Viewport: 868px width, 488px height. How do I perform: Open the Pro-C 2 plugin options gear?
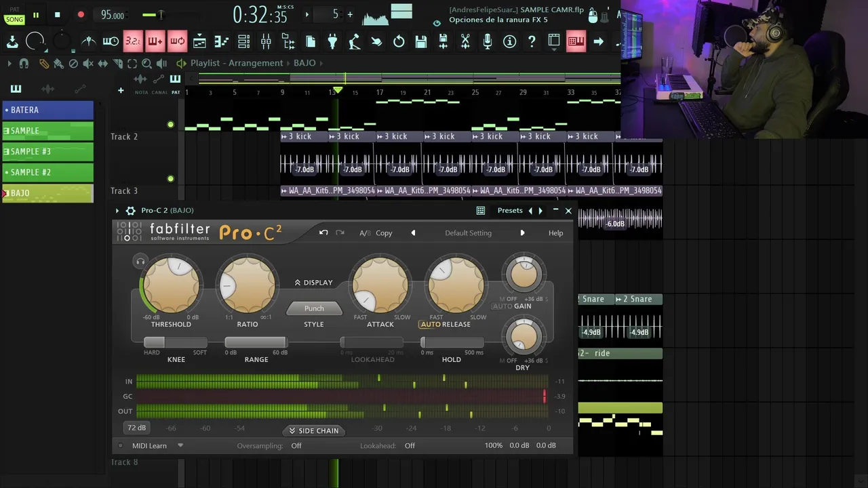tap(130, 211)
